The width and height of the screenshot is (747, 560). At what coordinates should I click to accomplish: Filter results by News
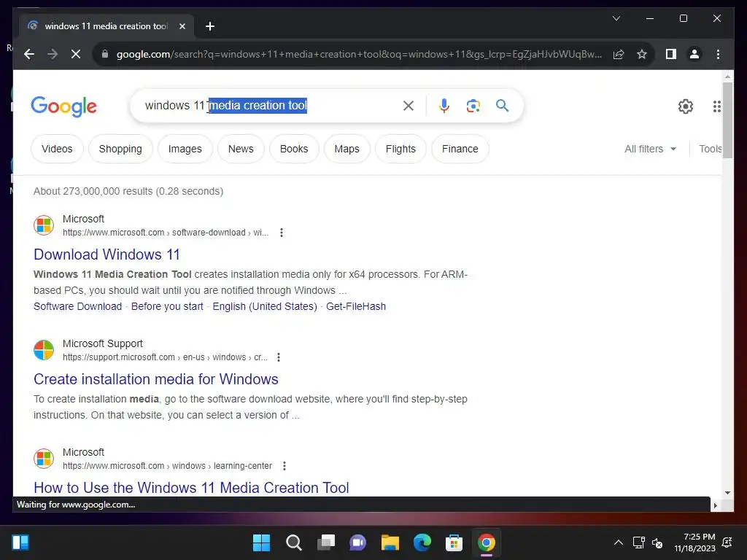(241, 149)
